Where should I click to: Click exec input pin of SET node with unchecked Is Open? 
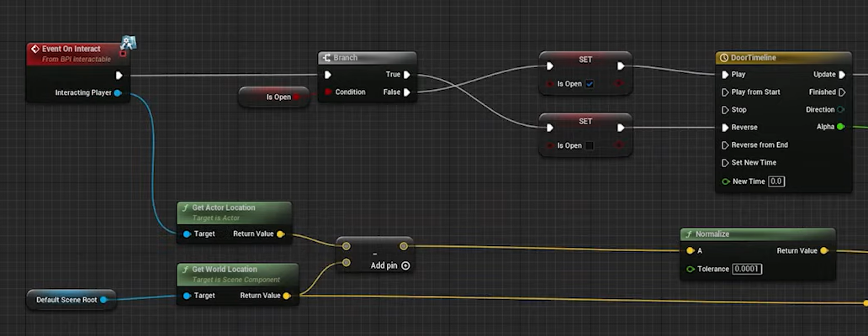click(549, 128)
